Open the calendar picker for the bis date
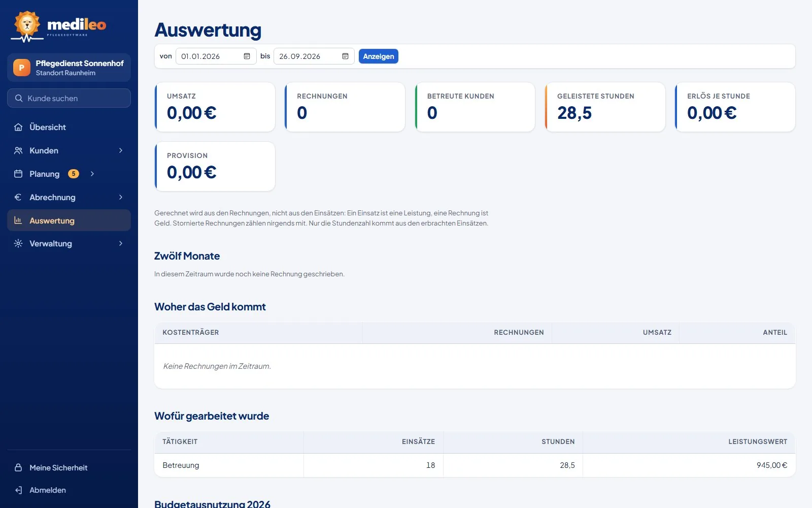This screenshot has width=812, height=508. coord(345,56)
